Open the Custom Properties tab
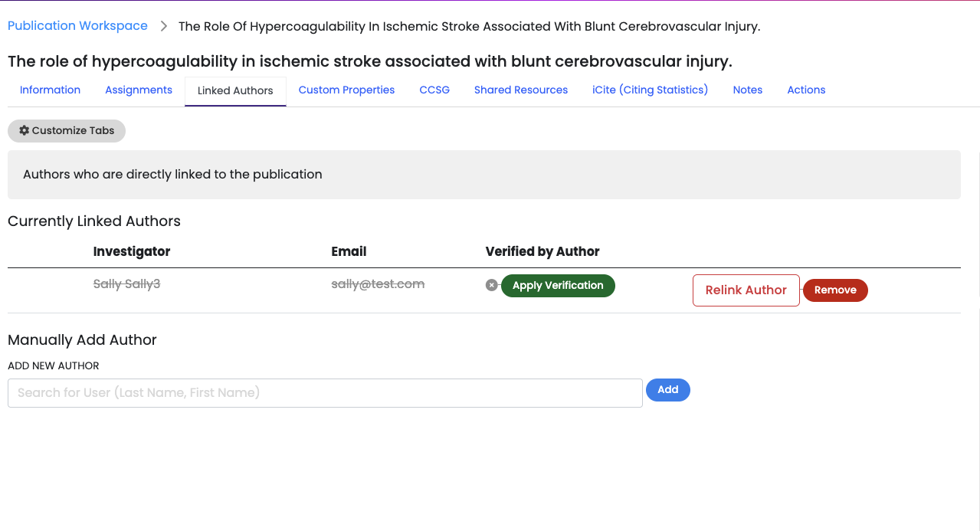The width and height of the screenshot is (980, 531). click(x=346, y=90)
